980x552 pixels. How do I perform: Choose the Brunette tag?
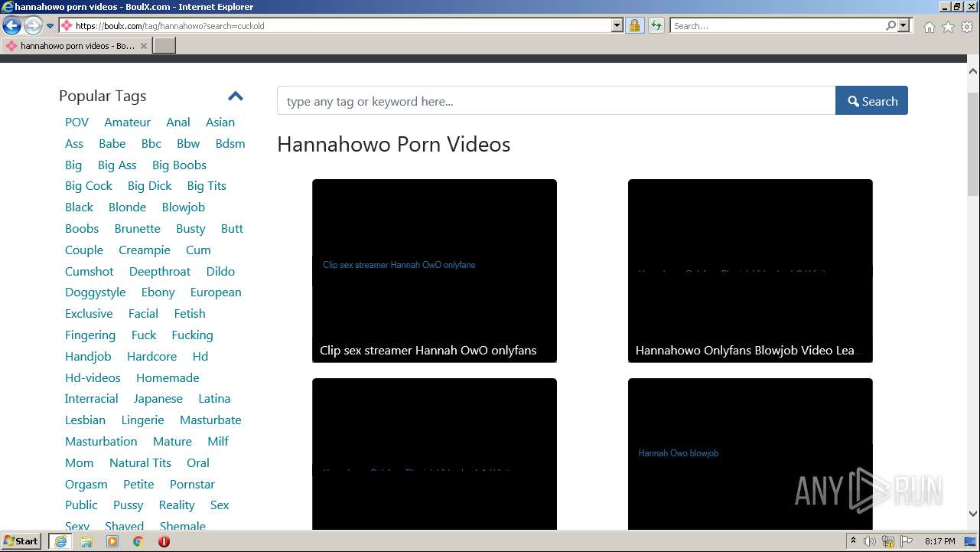coord(138,229)
